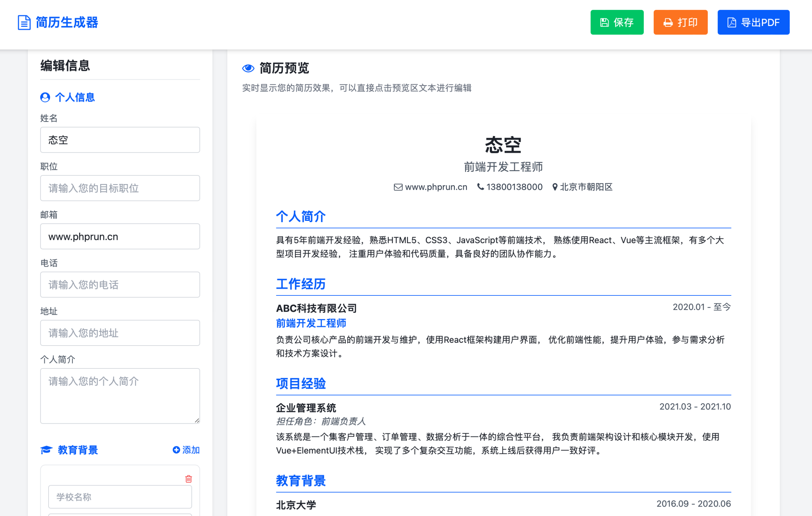This screenshot has height=516, width=812.
Task: Click inside the 姓名 name field
Action: pos(120,140)
